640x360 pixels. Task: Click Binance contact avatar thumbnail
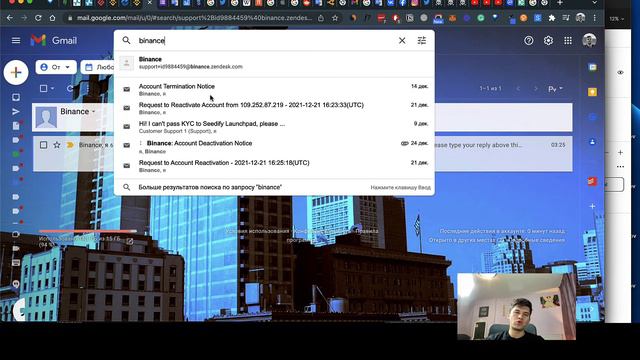click(46, 117)
